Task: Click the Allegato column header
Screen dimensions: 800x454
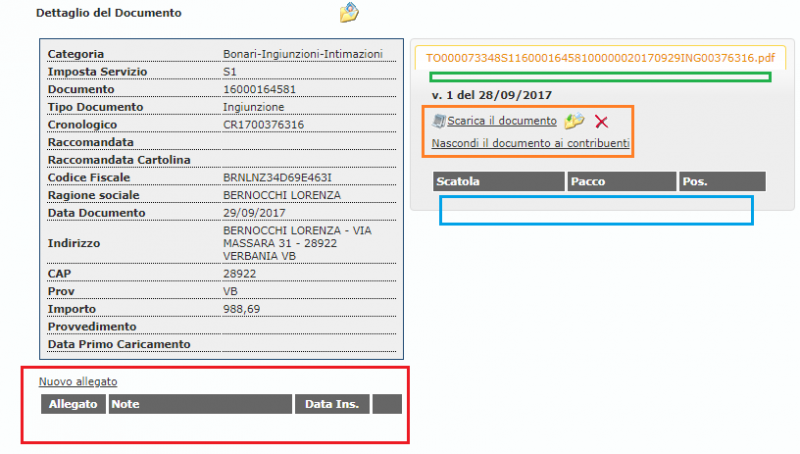Action: (73, 404)
